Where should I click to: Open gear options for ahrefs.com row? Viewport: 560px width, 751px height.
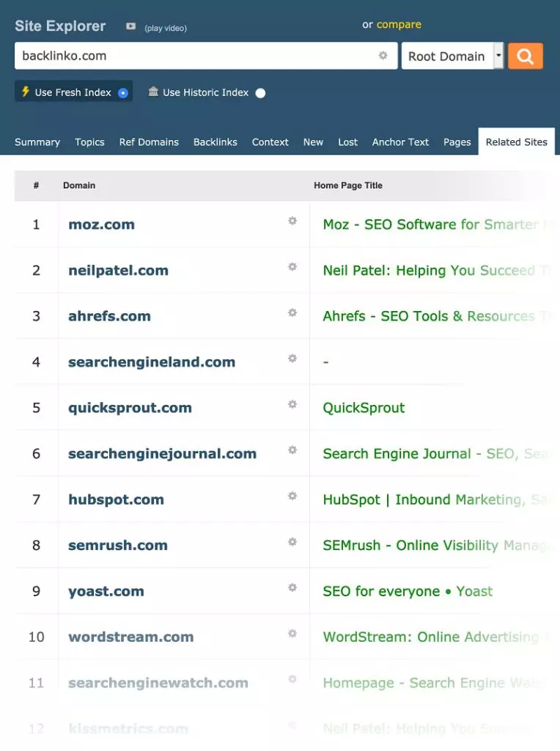(x=292, y=312)
